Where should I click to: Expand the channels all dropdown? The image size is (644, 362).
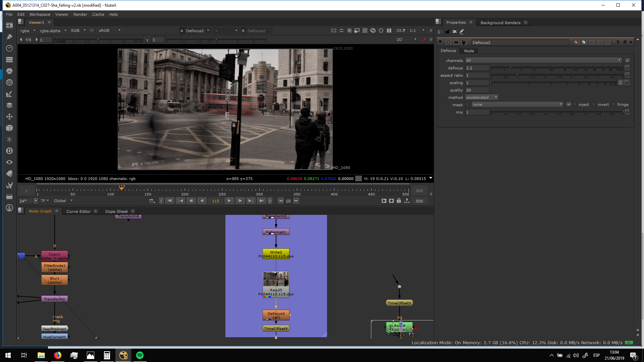tap(543, 60)
